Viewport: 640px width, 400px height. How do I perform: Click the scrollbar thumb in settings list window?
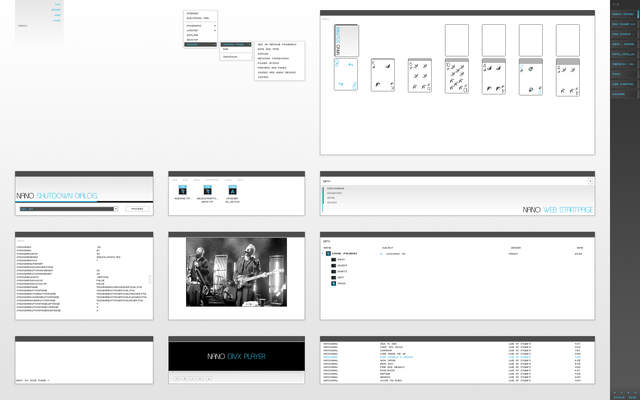click(x=150, y=279)
